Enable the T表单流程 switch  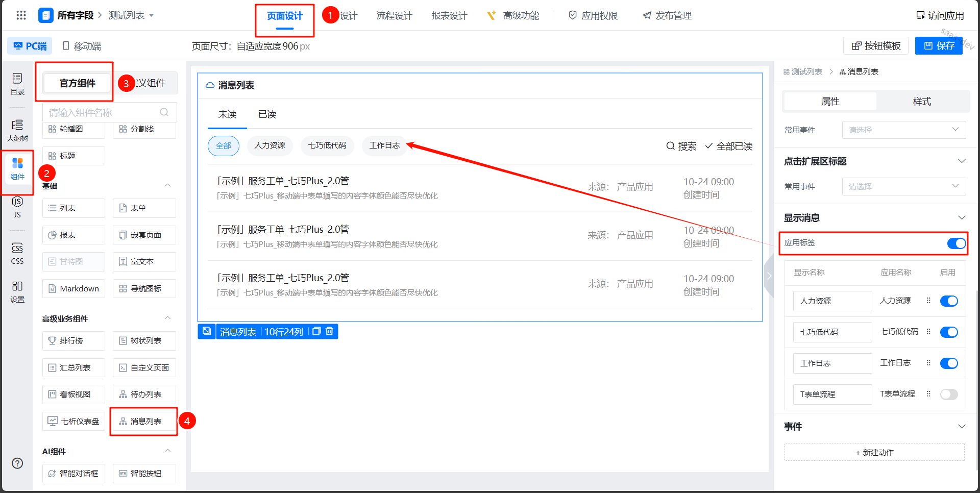coord(949,395)
